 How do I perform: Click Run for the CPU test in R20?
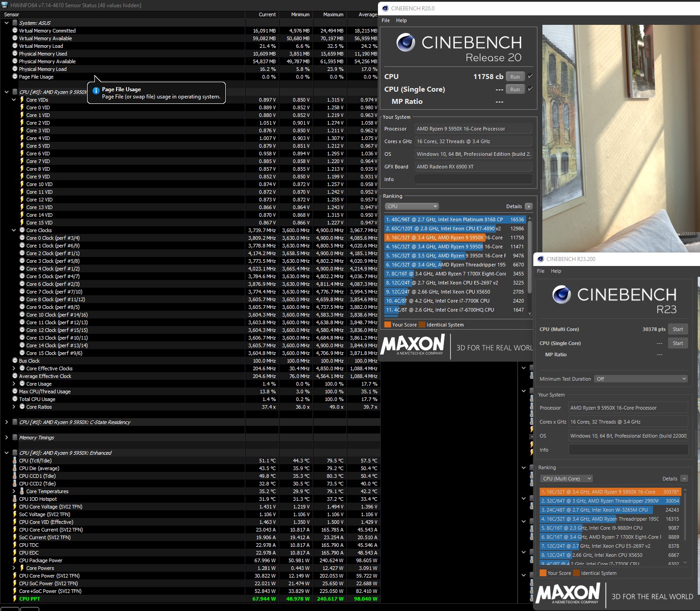pyautogui.click(x=515, y=77)
